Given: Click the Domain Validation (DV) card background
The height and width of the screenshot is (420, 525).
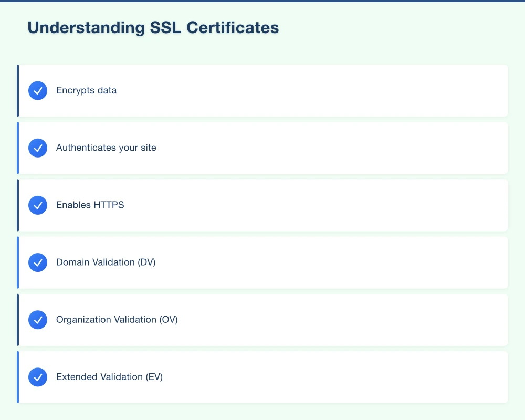Looking at the screenshot, I should tap(315, 262).
